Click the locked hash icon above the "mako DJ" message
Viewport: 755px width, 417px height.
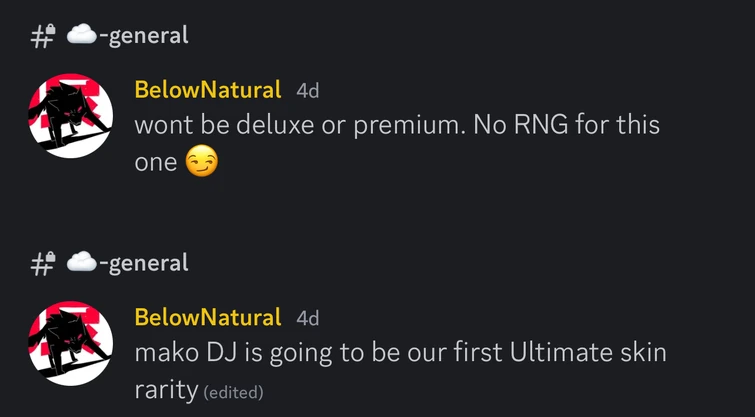point(42,264)
